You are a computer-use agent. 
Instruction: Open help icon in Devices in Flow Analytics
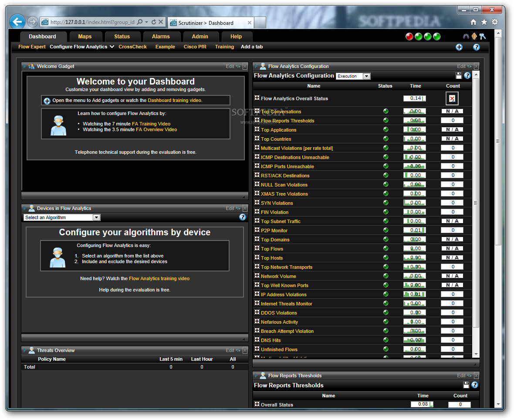[243, 217]
